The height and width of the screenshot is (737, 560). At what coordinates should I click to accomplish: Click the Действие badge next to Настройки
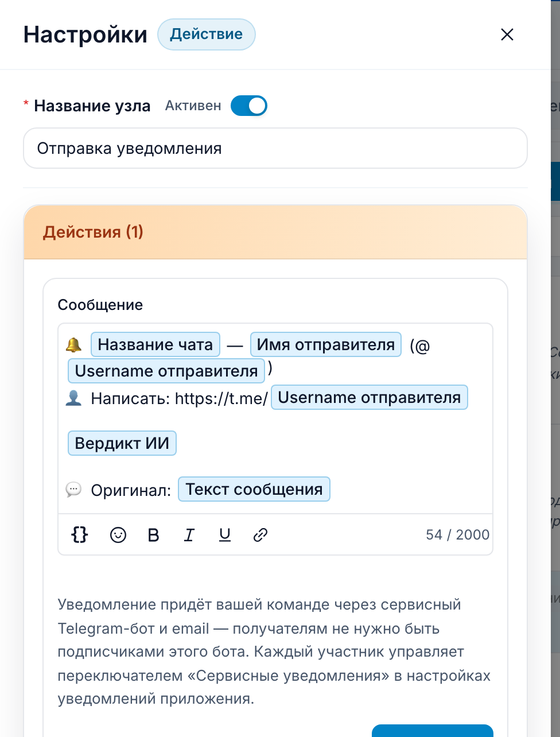207,34
